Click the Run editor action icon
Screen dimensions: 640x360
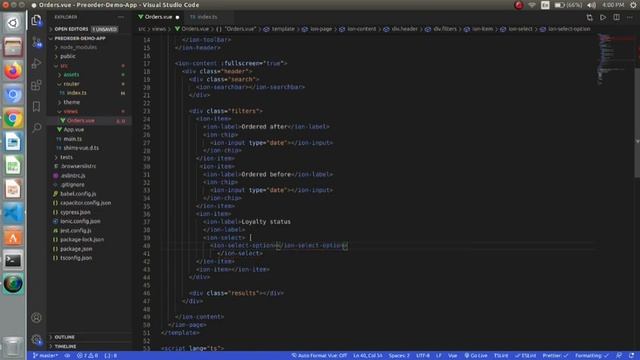pos(603,17)
